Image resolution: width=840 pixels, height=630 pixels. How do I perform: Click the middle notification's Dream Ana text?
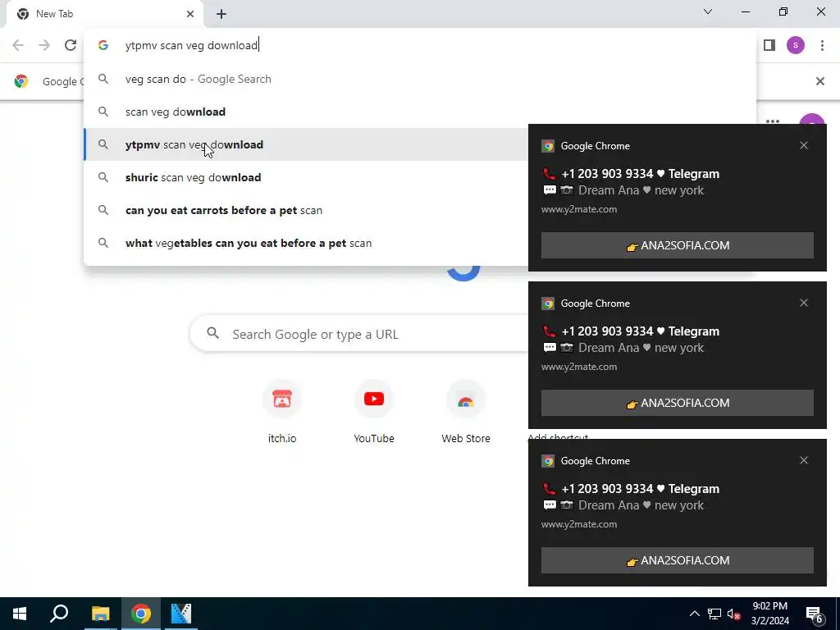point(641,348)
